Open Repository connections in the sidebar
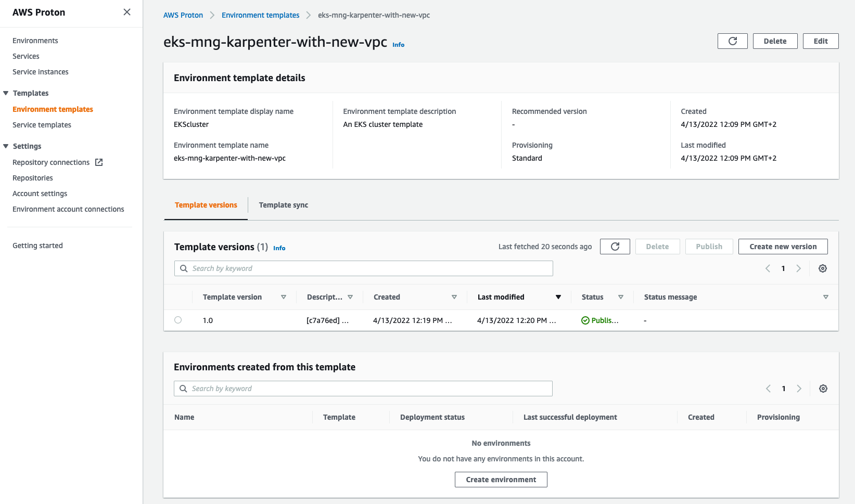Viewport: 855px width, 504px height. (51, 162)
